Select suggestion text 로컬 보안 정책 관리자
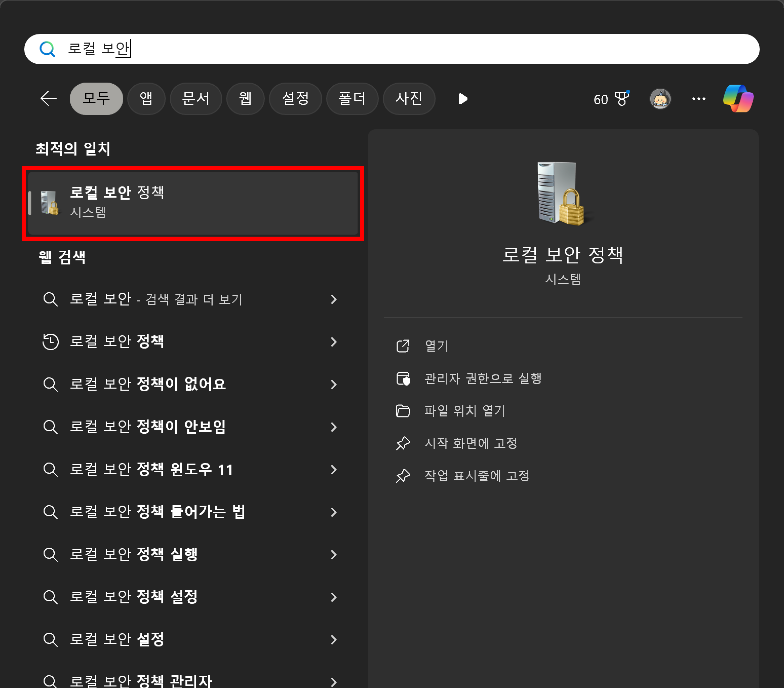This screenshot has height=688, width=784. [x=141, y=681]
